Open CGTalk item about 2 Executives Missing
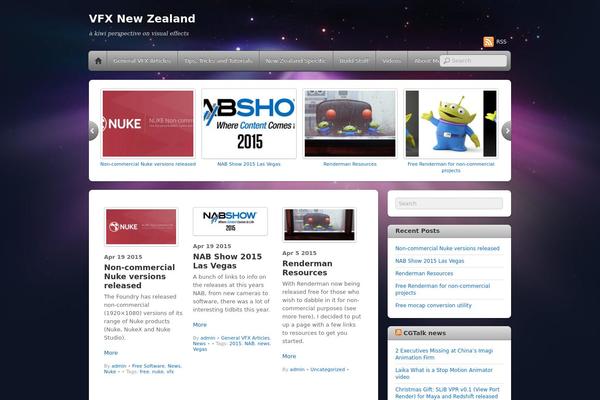This screenshot has height=400, width=600. (444, 354)
